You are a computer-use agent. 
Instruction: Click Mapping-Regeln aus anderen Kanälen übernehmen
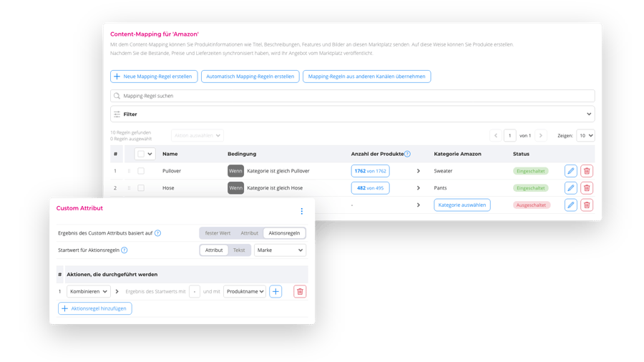click(x=367, y=77)
